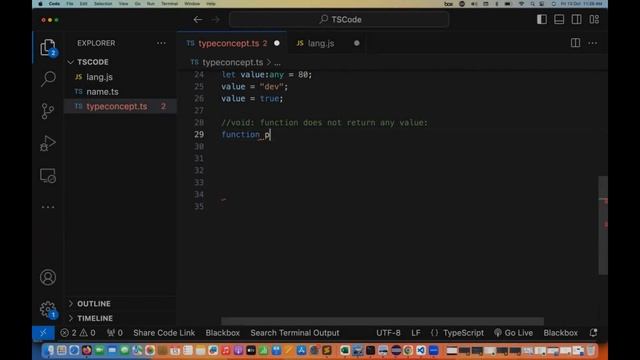Click the horizontal editor scrollbar
The image size is (640, 360).
(382, 321)
